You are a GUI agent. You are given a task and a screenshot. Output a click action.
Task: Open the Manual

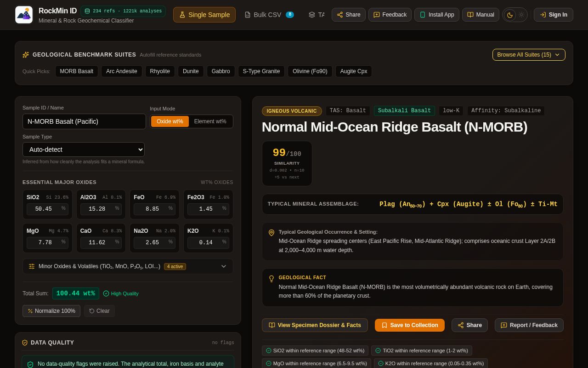click(481, 15)
